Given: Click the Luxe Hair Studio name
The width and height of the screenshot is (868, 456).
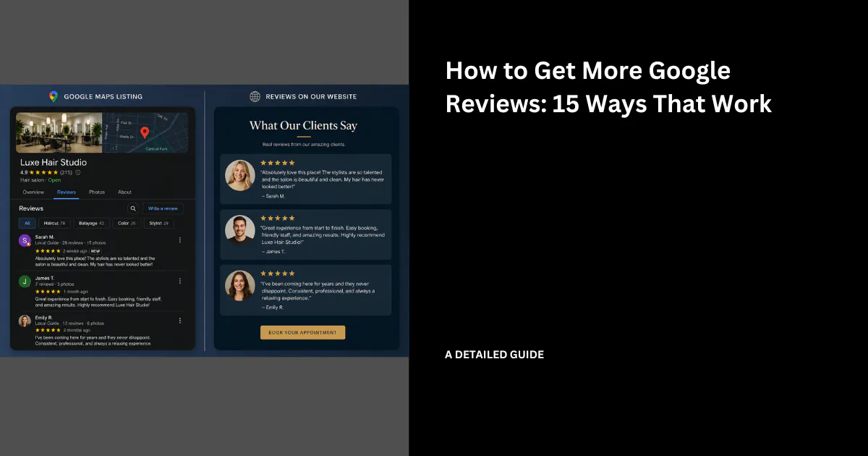Looking at the screenshot, I should point(54,163).
